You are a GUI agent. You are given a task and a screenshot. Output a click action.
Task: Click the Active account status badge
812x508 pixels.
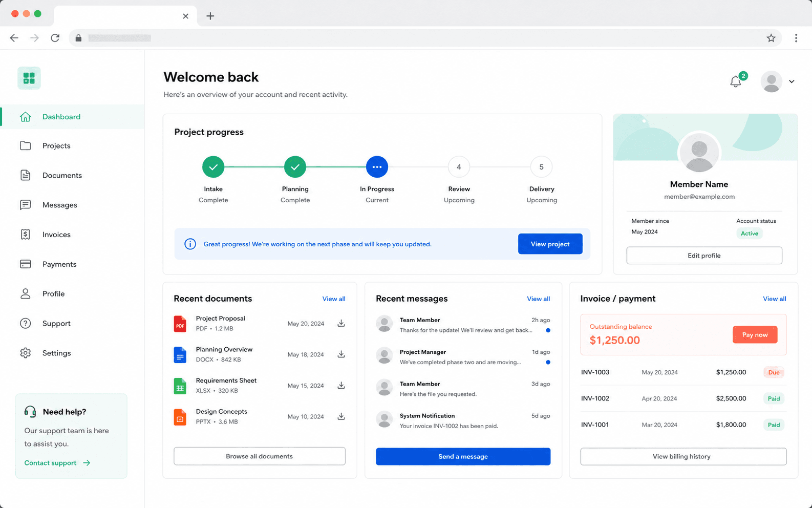[750, 234]
